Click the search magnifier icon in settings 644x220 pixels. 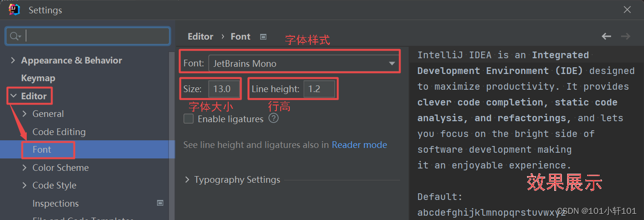[15, 36]
